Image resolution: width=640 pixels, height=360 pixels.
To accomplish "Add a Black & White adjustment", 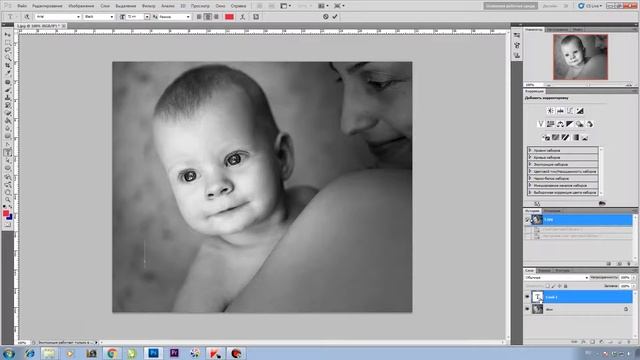I will (x=570, y=124).
